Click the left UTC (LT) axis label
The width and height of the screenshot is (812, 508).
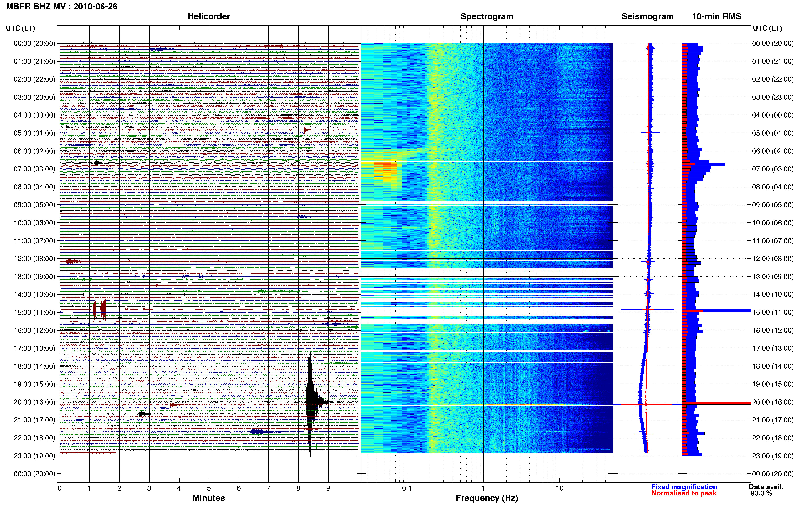[21, 29]
